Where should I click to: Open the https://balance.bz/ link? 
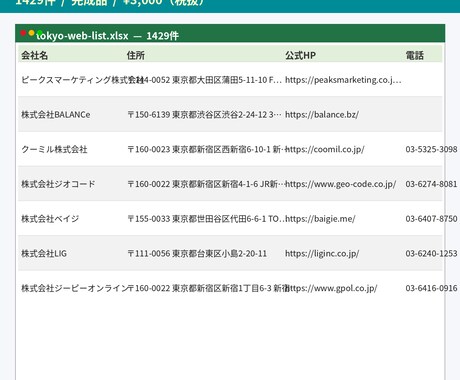[322, 115]
